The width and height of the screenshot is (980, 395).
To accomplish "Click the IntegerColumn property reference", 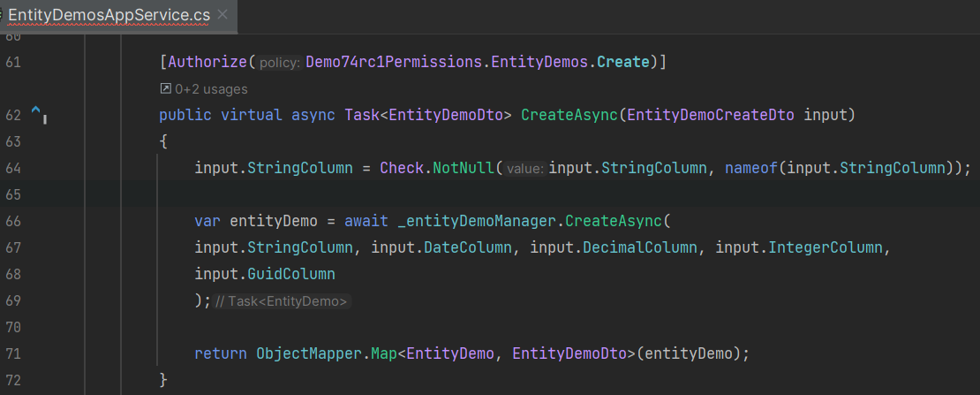I will click(x=828, y=247).
